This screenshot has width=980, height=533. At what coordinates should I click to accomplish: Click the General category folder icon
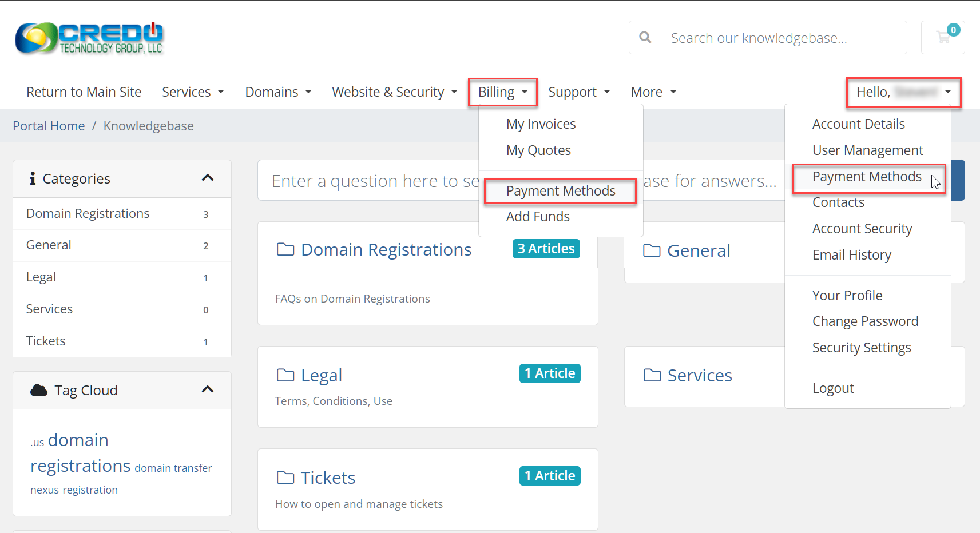coord(652,250)
